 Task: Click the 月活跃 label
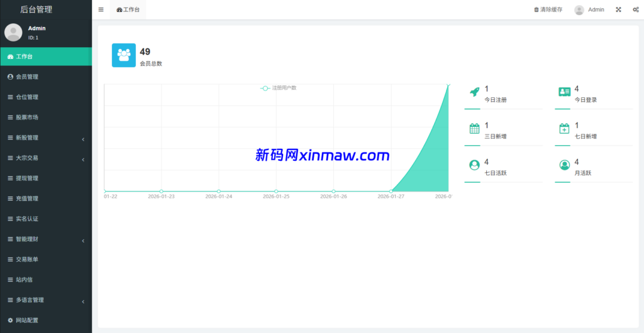pyautogui.click(x=582, y=173)
